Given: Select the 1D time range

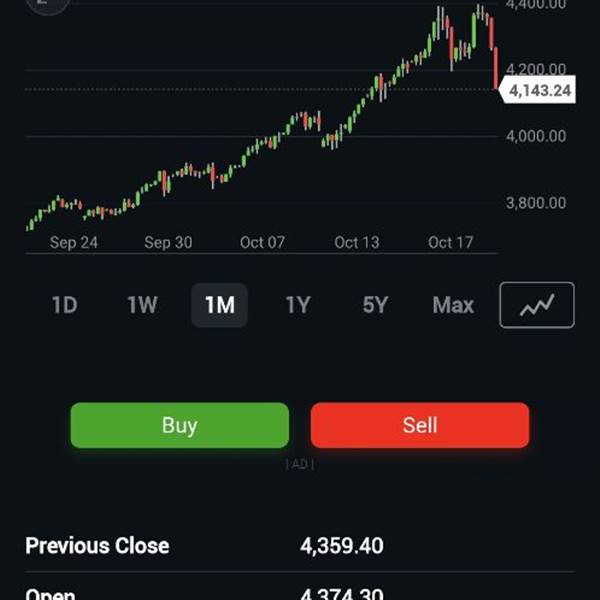Looking at the screenshot, I should point(64,305).
